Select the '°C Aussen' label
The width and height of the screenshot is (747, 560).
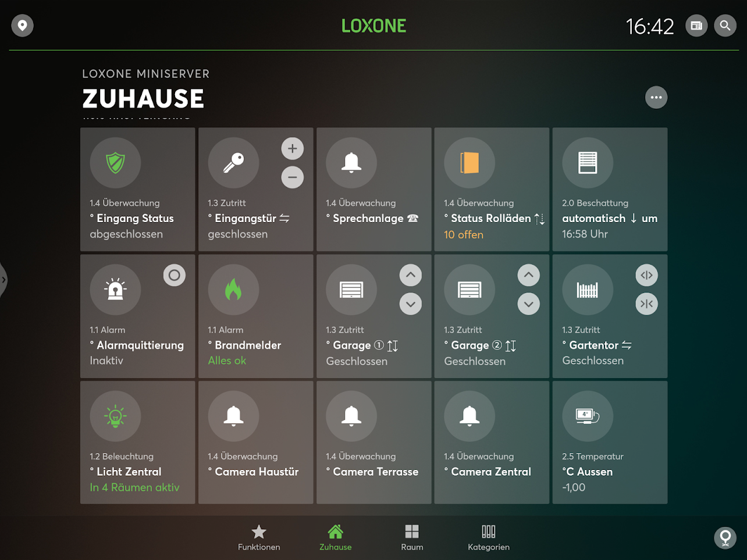coord(587,472)
